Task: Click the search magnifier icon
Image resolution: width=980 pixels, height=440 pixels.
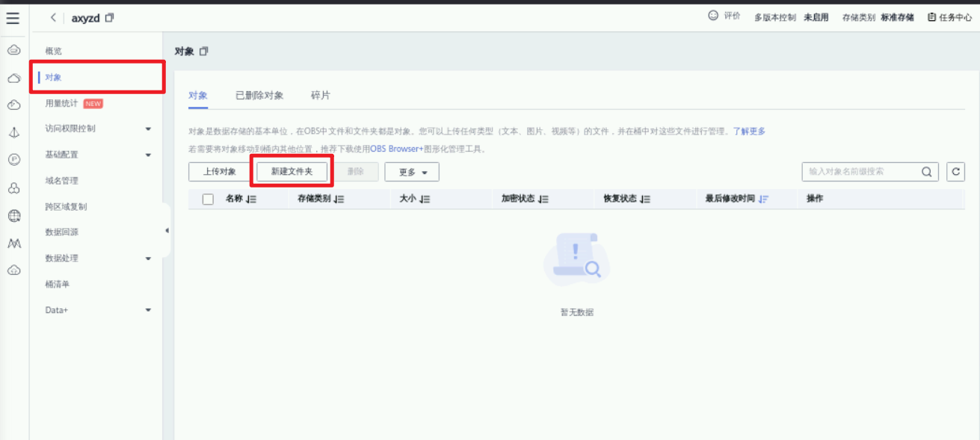Action: 926,172
